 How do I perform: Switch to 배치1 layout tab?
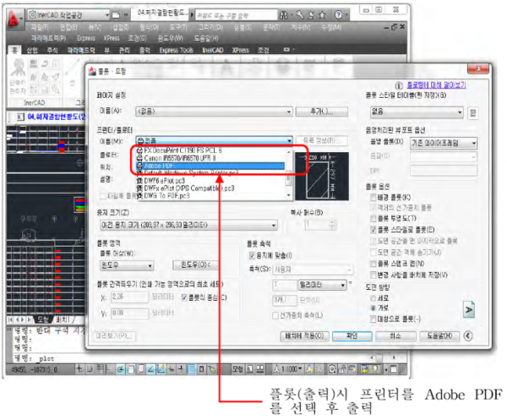(x=63, y=319)
